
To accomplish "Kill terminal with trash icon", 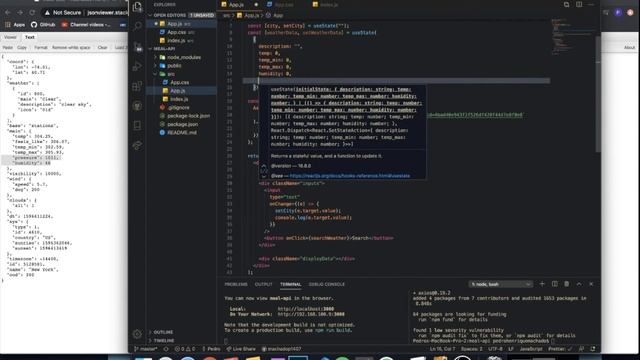I will tap(567, 284).
